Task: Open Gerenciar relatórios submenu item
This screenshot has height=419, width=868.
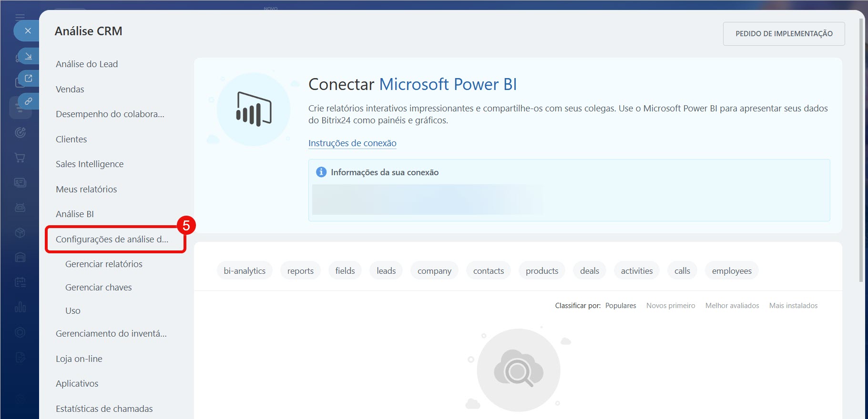Action: click(104, 264)
